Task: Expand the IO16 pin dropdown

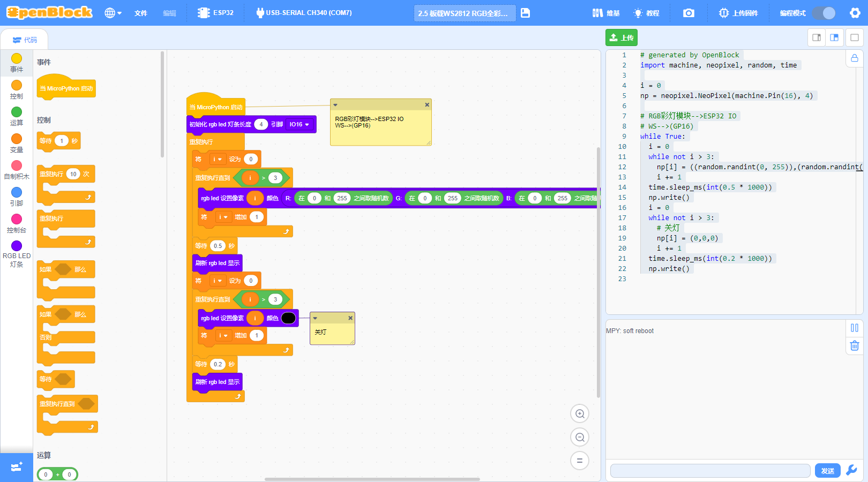Action: [299, 124]
